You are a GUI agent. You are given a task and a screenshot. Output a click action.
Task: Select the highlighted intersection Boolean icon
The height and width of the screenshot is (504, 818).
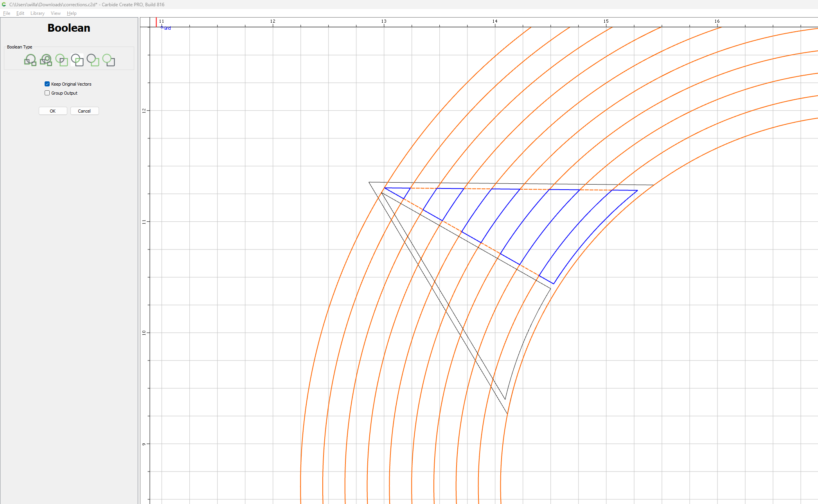pyautogui.click(x=77, y=60)
